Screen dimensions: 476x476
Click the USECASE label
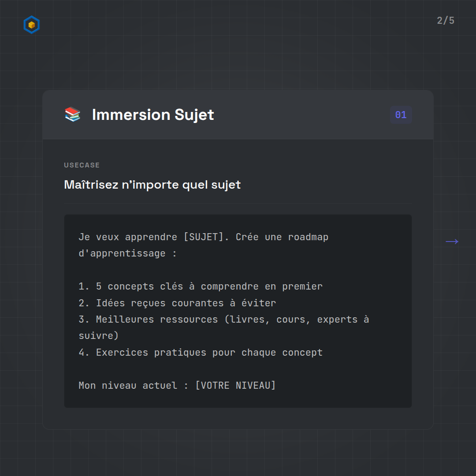(x=82, y=165)
